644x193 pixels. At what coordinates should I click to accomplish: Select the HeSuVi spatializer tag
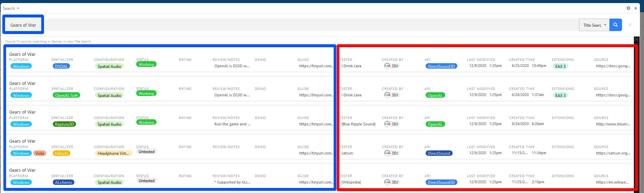point(61,153)
